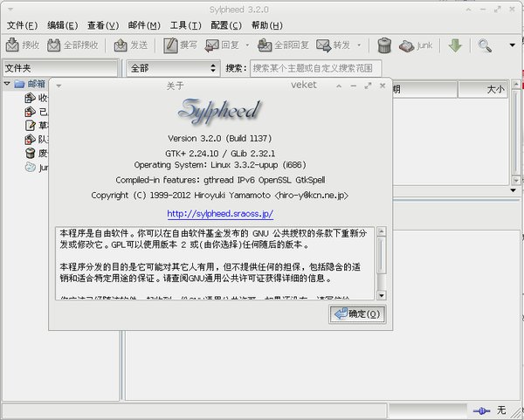Click the license text scrollbar down arrow
This screenshot has width=524, height=420.
click(x=382, y=295)
